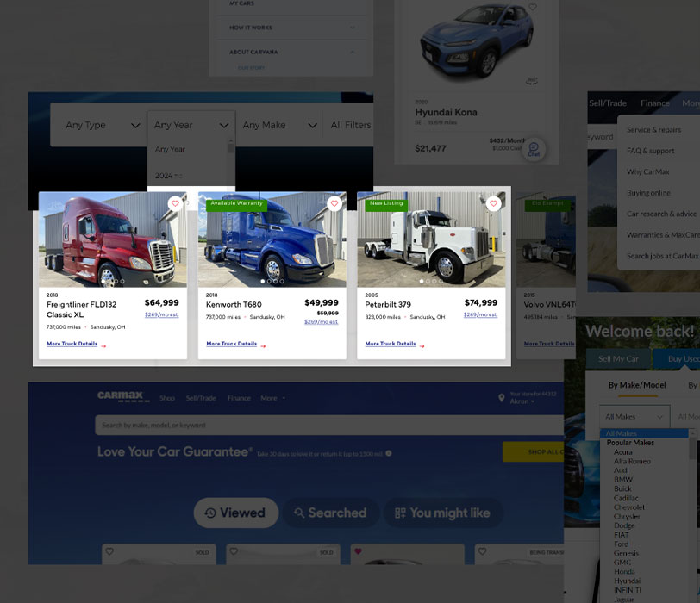700x603 pixels.
Task: Click blue Kenworth truck photo
Action: 272,239
